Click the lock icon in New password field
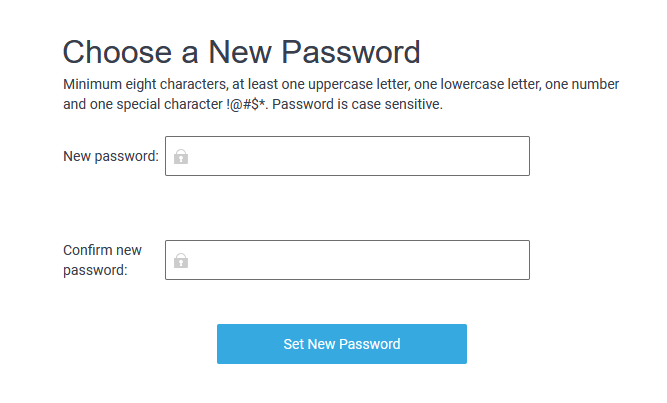Screen dimensions: 667x403 pos(181,157)
